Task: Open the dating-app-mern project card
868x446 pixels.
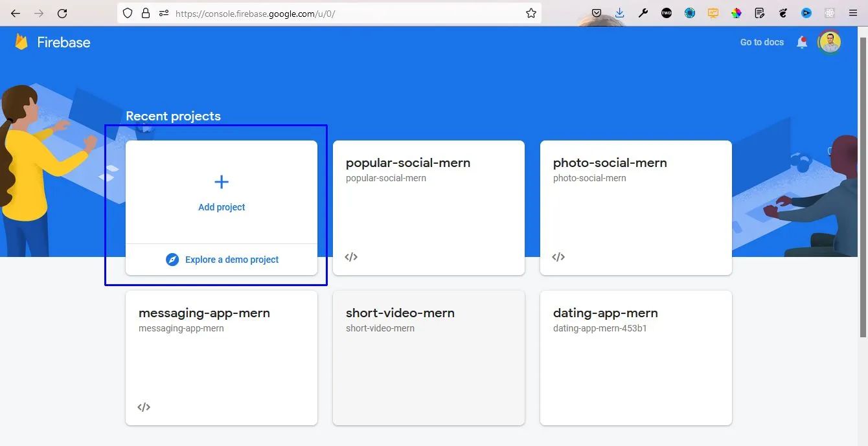Action: point(636,358)
